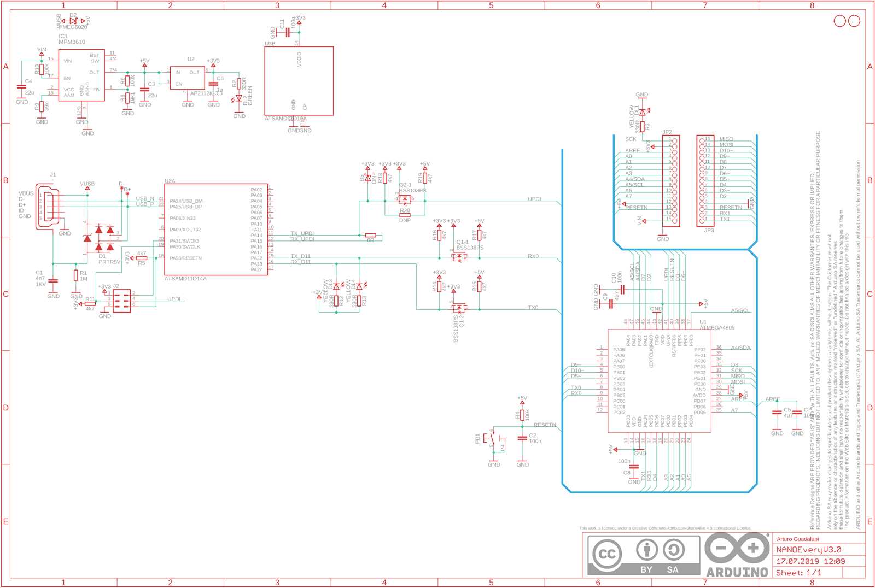Click the A4/SDA label beside JP2
The height and width of the screenshot is (588, 875).
point(635,179)
